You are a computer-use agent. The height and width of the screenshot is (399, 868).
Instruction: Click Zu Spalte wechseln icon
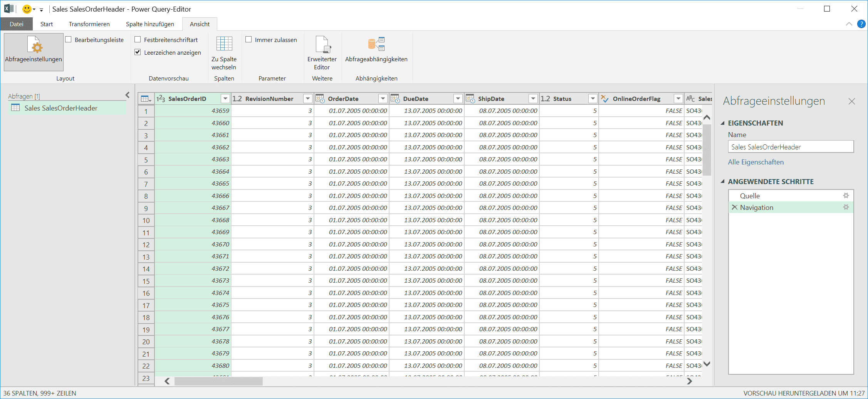[x=224, y=44]
